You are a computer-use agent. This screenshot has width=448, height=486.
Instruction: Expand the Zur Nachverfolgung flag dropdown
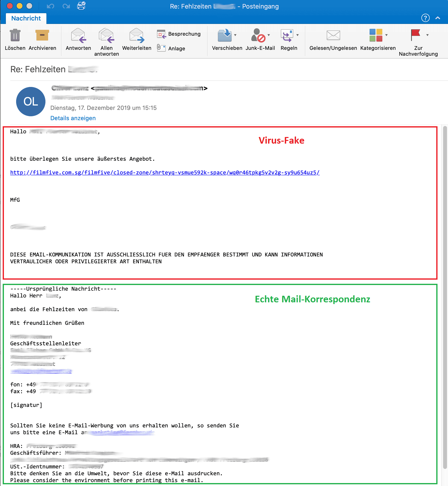pyautogui.click(x=427, y=35)
